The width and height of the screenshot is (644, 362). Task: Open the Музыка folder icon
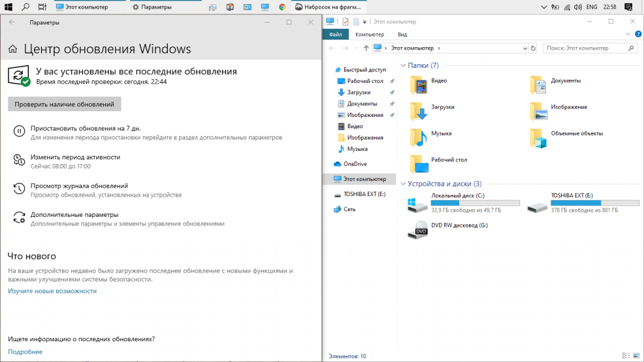tap(419, 138)
